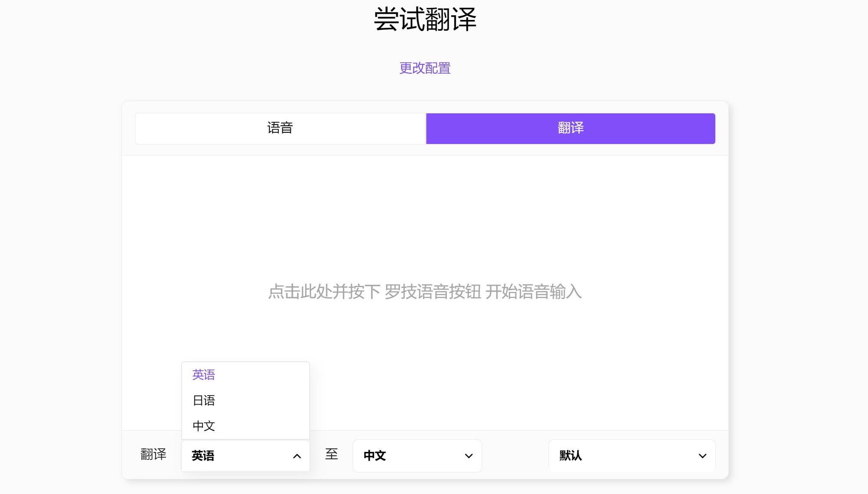The width and height of the screenshot is (868, 494).
Task: Open the target language 中文 dropdown
Action: pyautogui.click(x=417, y=456)
